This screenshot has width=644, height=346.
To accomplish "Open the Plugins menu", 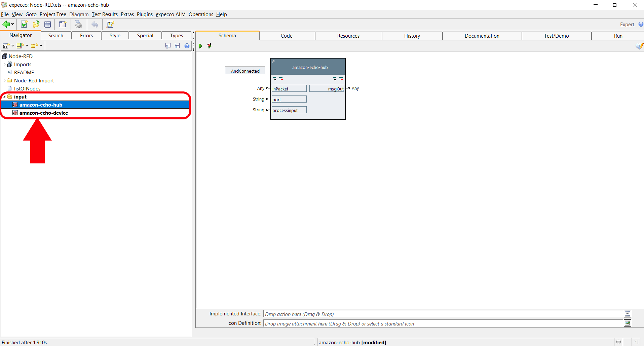I will click(x=145, y=14).
